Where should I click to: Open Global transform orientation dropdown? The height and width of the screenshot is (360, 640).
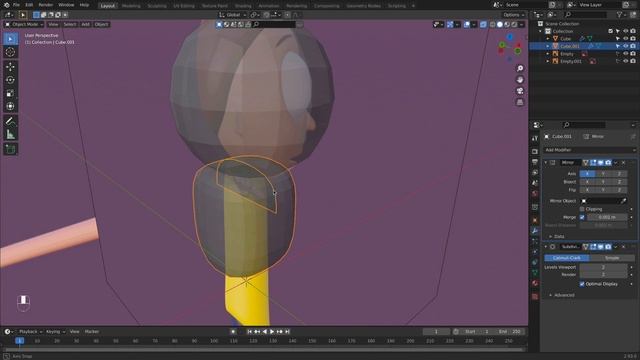(x=233, y=15)
